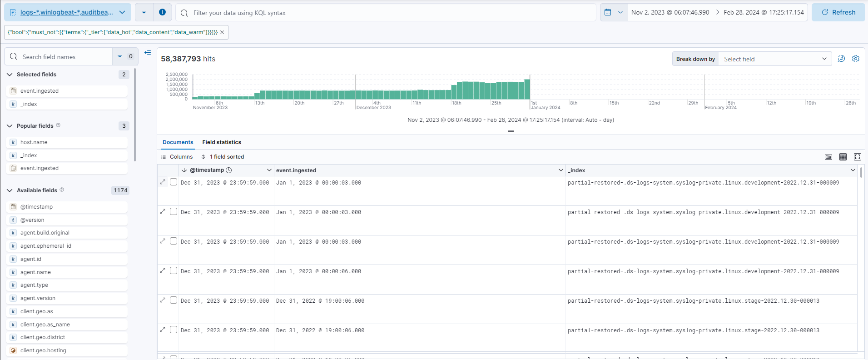Click the add filter plus icon
The image size is (868, 360).
(x=162, y=12)
